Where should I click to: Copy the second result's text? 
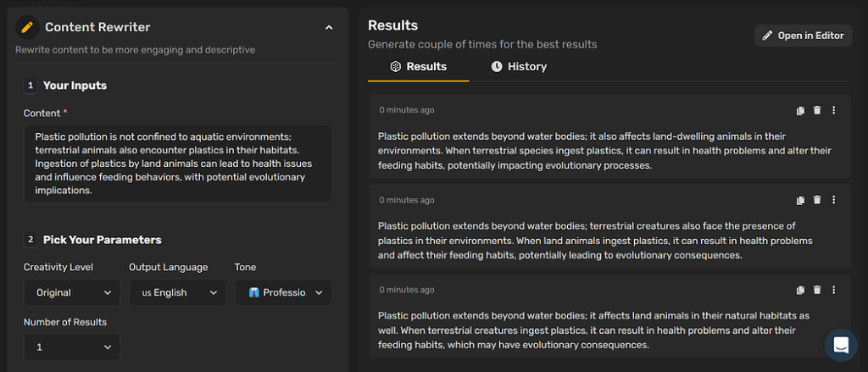(800, 200)
